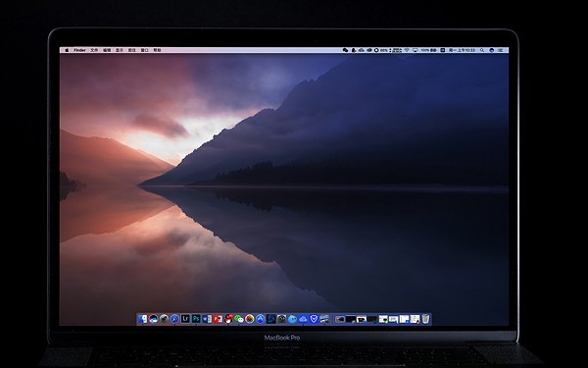Open Microsoft Word dock icon
The width and height of the screenshot is (588, 368).
pyautogui.click(x=207, y=319)
